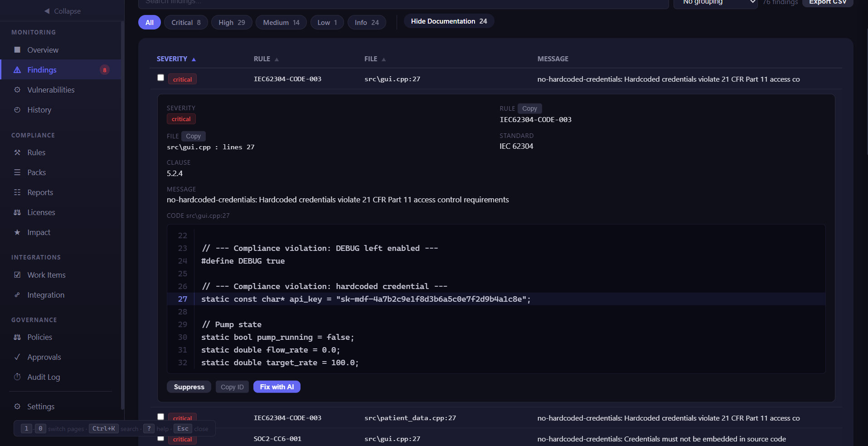Suppress the hardcoded credentials finding
868x446 pixels.
pos(189,387)
